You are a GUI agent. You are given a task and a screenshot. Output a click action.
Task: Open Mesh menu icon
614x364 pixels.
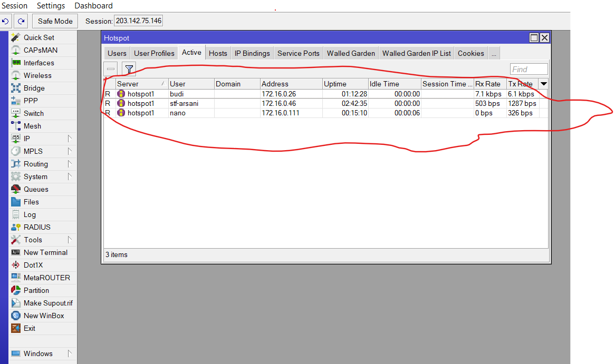(x=16, y=126)
